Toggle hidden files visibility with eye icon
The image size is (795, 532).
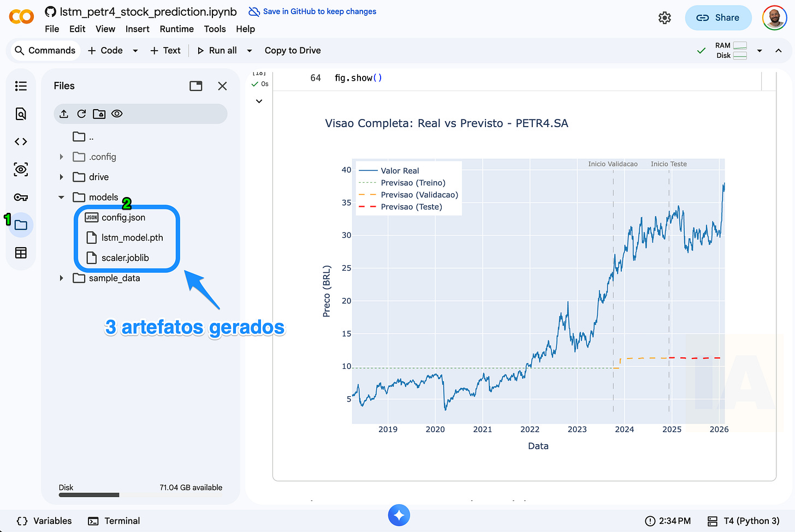[x=117, y=113]
